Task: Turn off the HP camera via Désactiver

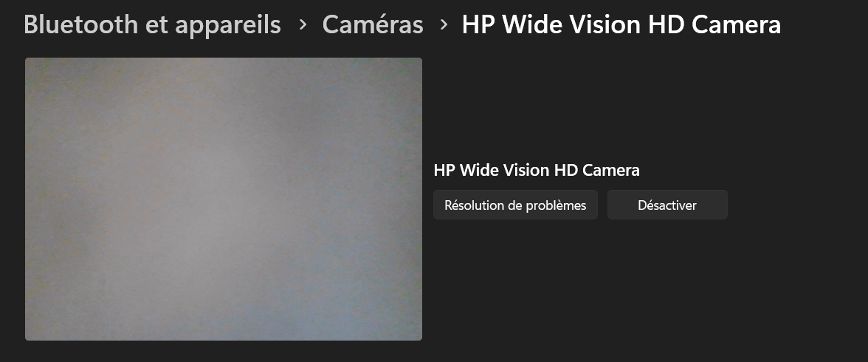Action: [667, 205]
